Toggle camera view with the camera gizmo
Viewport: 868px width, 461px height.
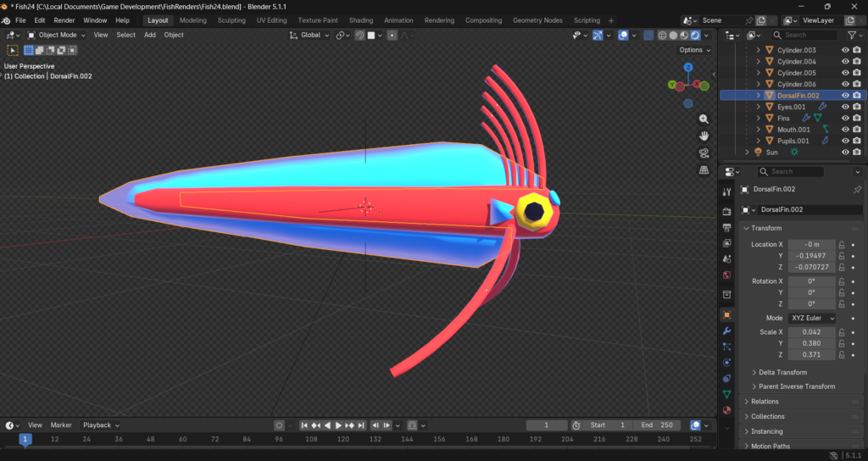[704, 153]
